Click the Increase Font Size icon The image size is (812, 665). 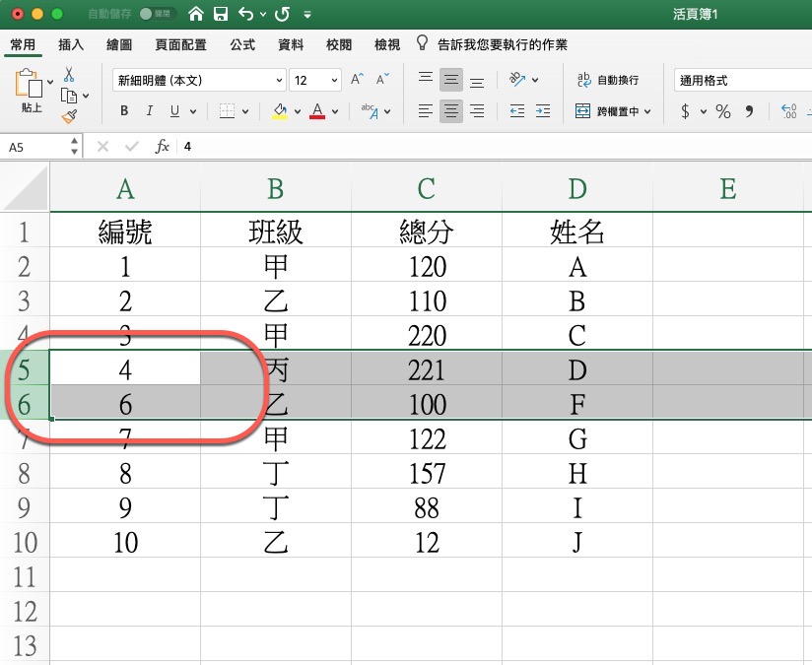pos(357,80)
